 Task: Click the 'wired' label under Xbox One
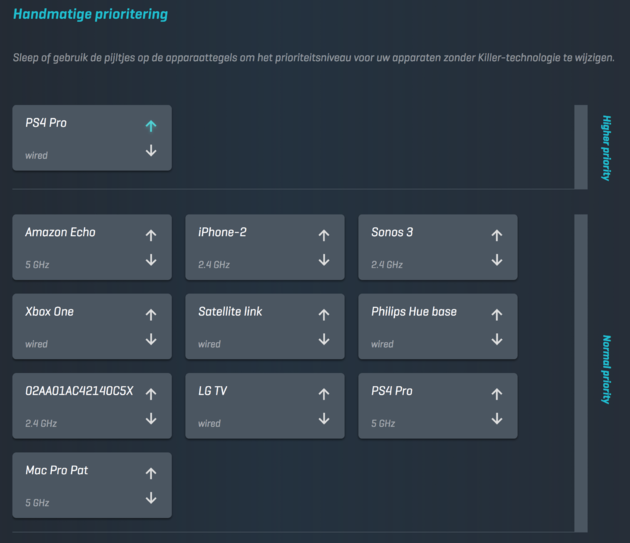click(37, 344)
